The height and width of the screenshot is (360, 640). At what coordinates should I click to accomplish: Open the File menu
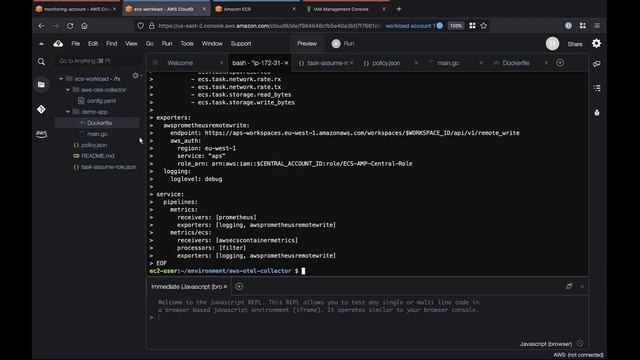click(x=76, y=44)
